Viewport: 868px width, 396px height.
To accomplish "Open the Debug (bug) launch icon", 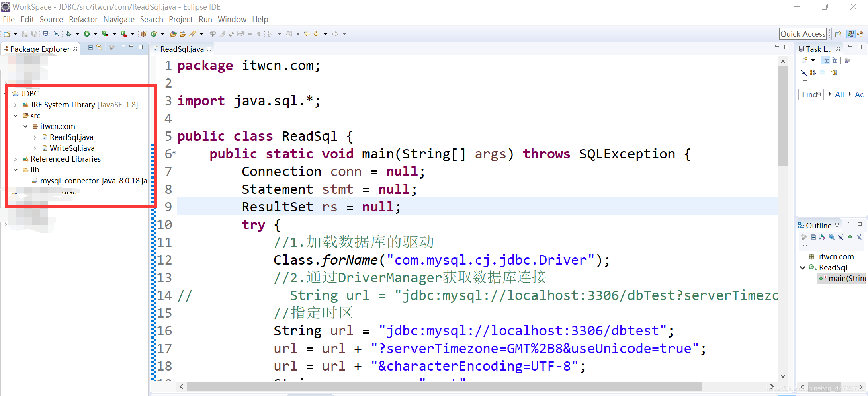I will pyautogui.click(x=69, y=34).
